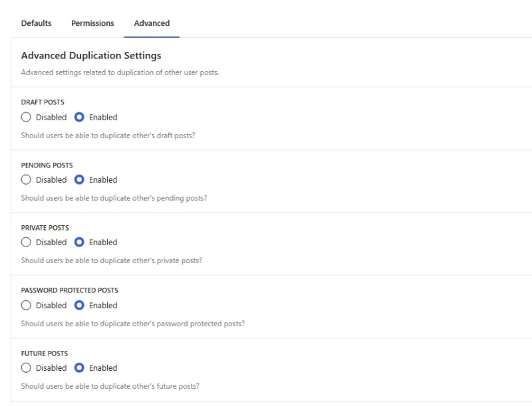Turn off Password Protected Posts duplication

[27, 306]
